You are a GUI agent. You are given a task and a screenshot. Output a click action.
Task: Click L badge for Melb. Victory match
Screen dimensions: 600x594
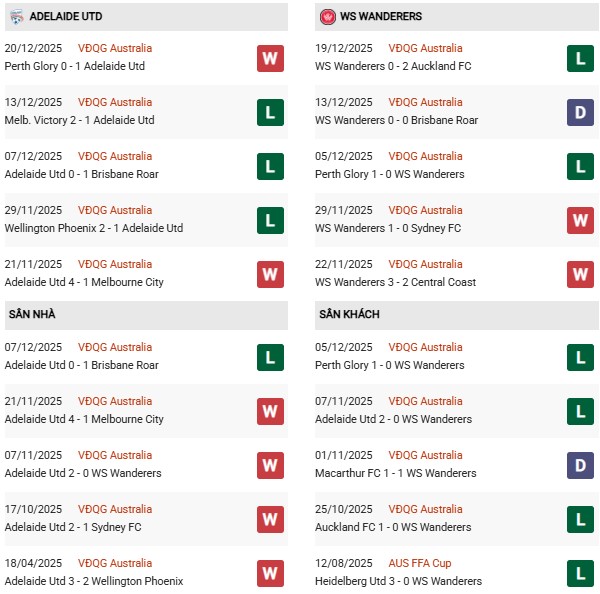(270, 112)
